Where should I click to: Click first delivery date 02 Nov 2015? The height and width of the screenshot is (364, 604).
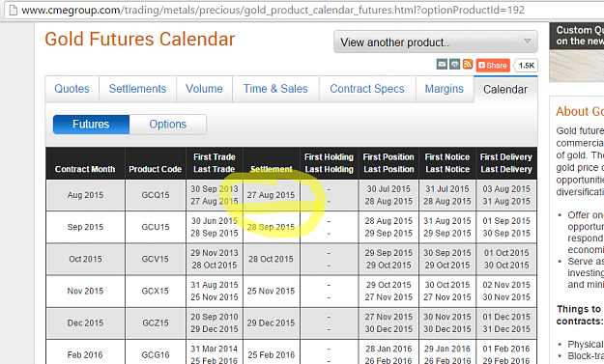pos(506,285)
